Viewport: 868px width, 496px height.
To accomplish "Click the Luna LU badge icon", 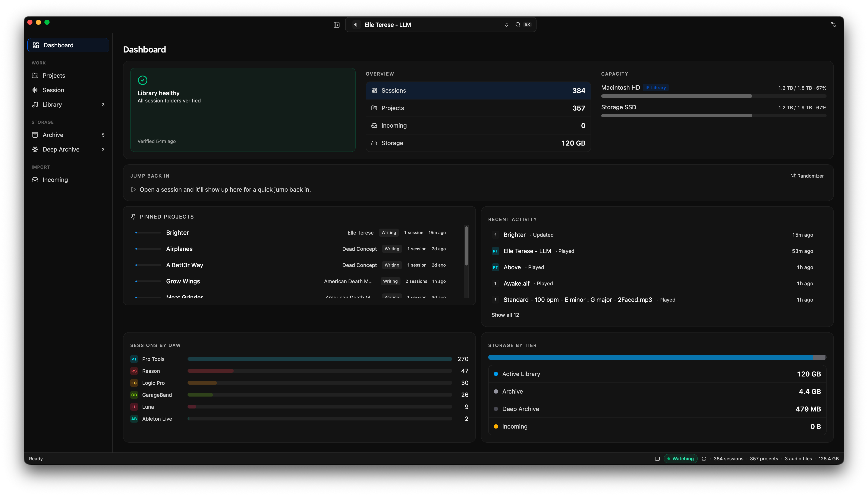I will coord(134,407).
